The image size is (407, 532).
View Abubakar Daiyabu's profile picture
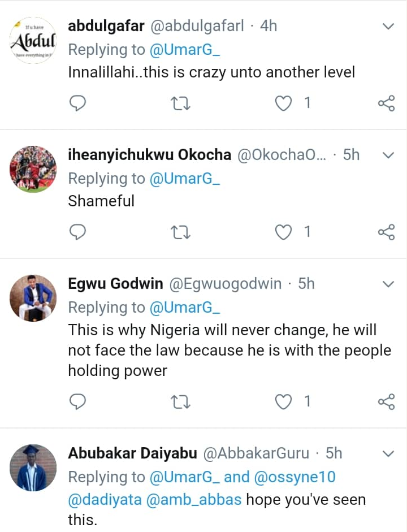[x=33, y=467]
